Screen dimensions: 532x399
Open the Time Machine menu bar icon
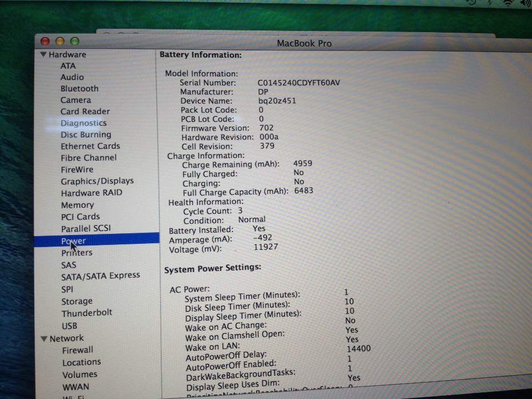[470, 2]
